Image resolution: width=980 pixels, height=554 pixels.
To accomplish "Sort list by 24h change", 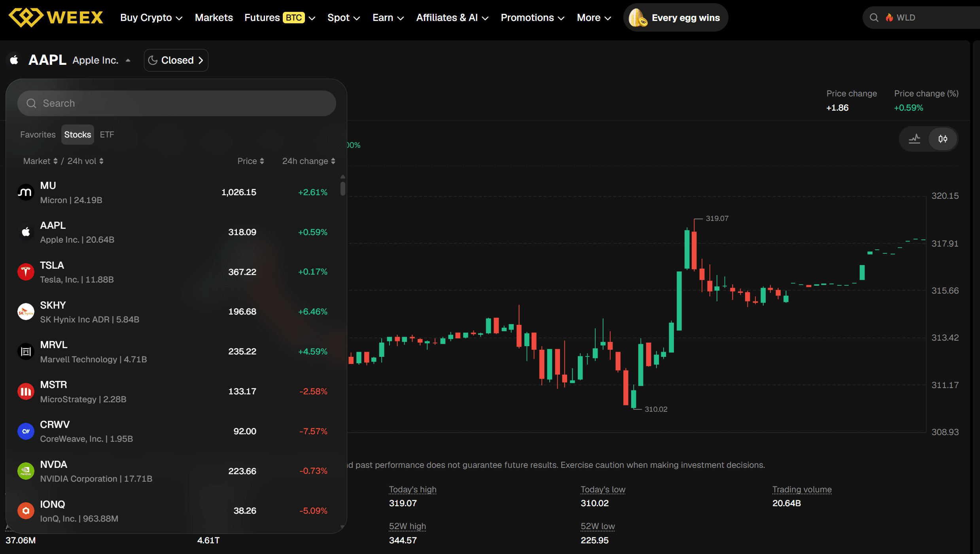I will [308, 161].
